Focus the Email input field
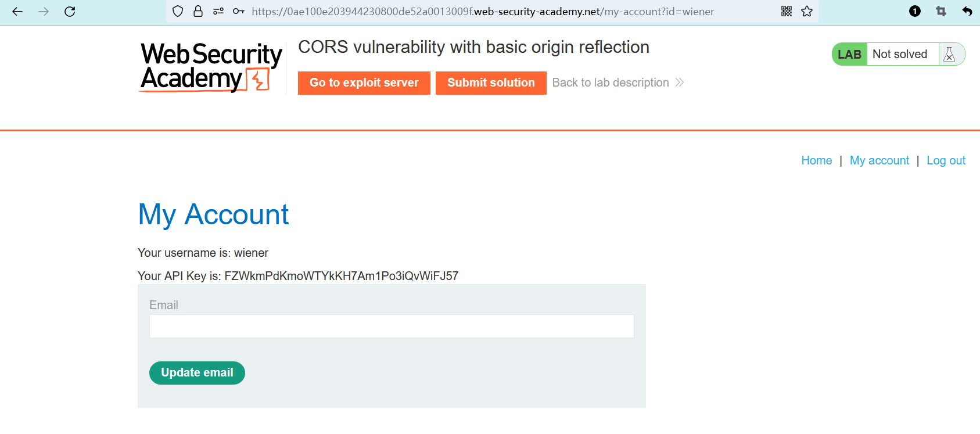This screenshot has height=434, width=980. (x=392, y=327)
